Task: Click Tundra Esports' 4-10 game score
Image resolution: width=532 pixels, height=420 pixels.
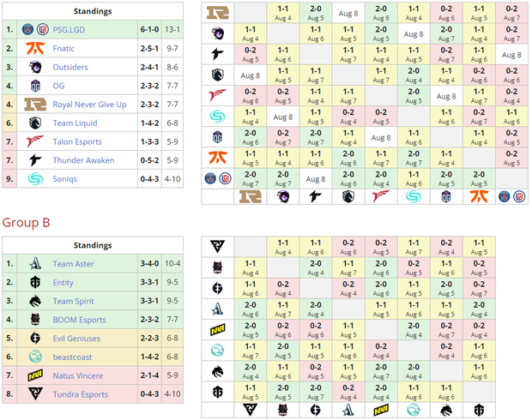Action: (172, 394)
